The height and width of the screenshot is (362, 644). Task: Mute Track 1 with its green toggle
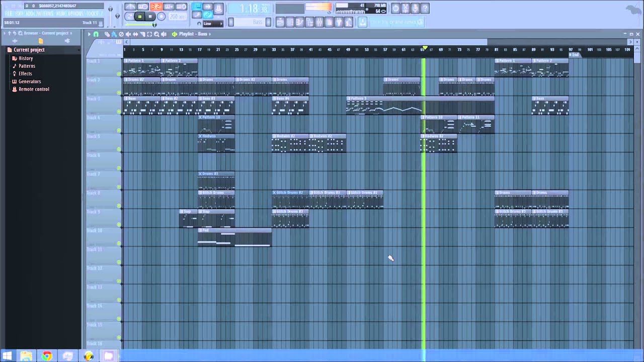coord(119,74)
